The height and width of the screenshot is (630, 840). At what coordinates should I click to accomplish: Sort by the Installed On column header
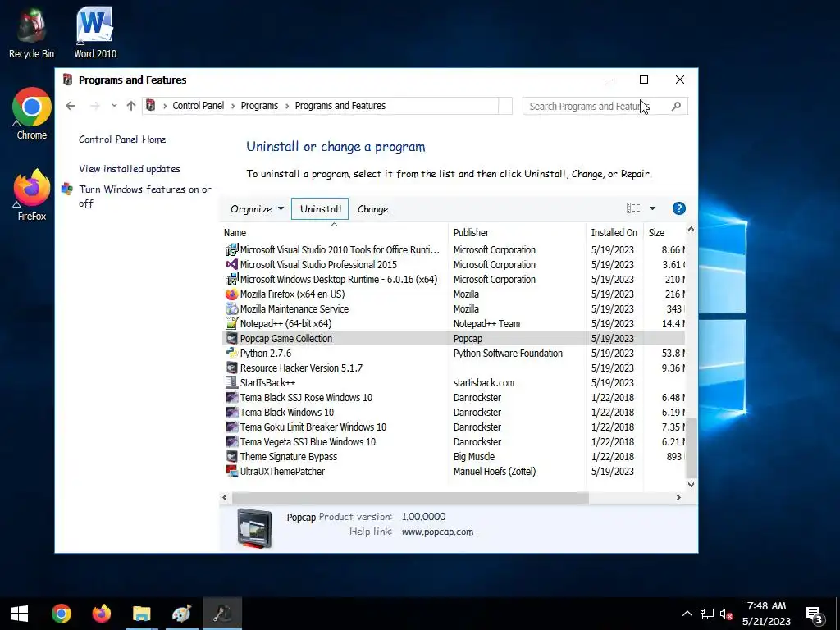point(614,232)
